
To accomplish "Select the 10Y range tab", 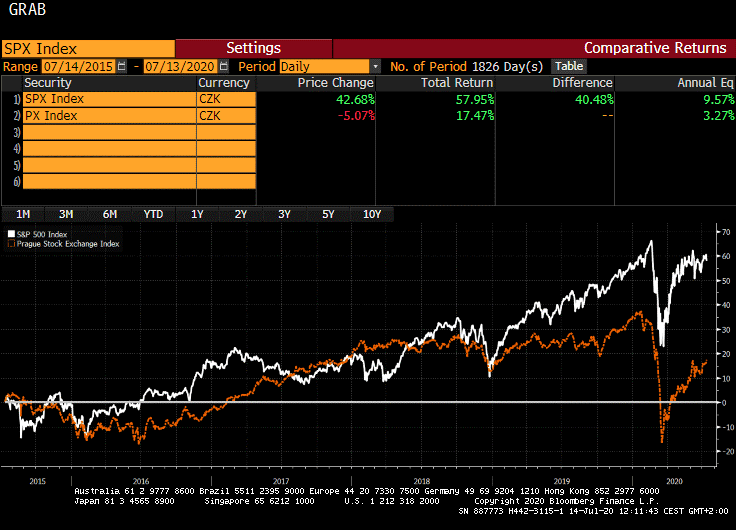I will (372, 214).
